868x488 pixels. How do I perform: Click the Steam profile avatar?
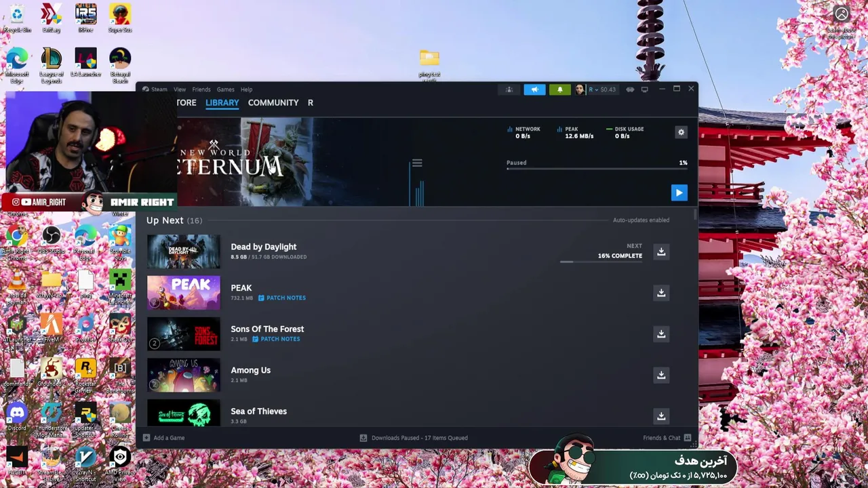pos(580,89)
